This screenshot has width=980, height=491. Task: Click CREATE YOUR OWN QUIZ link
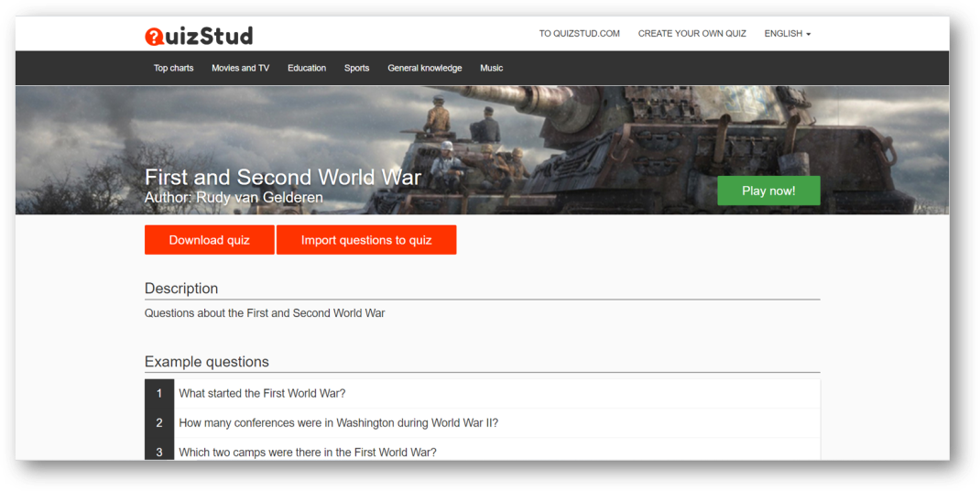(691, 34)
